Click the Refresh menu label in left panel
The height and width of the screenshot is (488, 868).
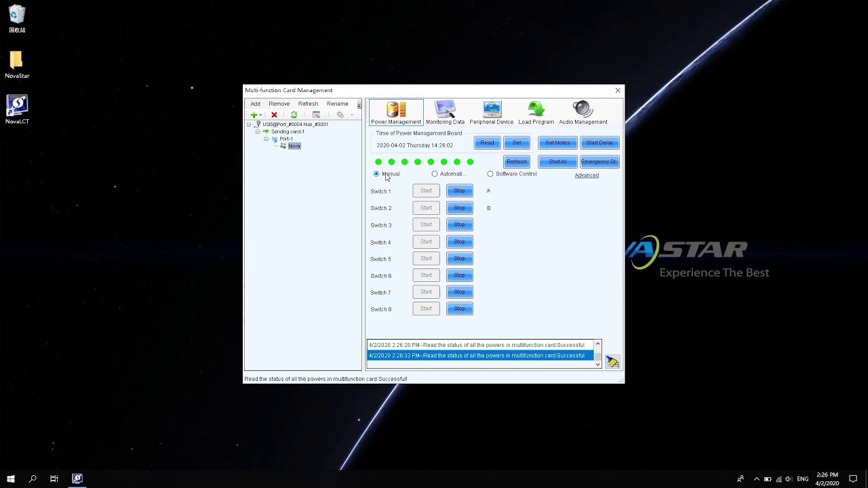308,104
